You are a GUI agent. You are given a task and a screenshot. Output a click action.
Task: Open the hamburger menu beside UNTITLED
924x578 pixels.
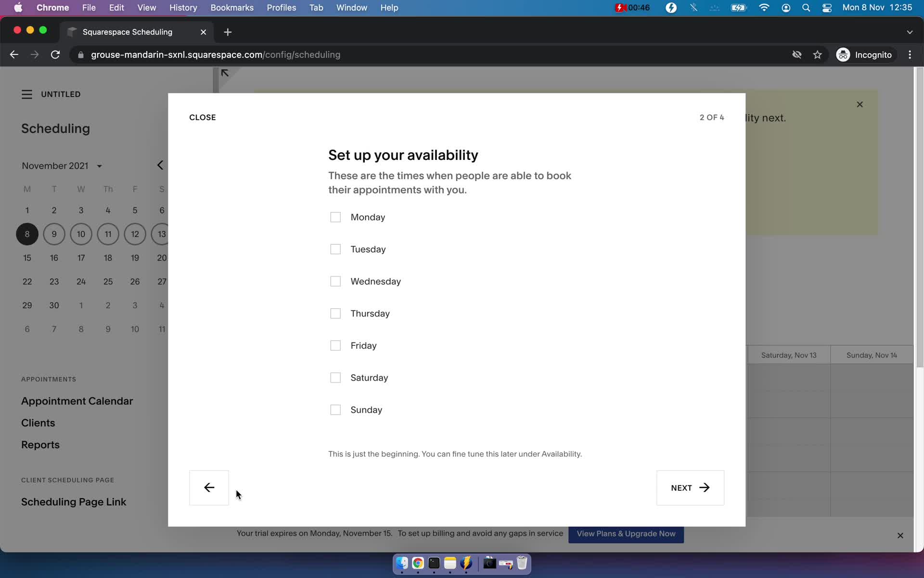point(27,94)
